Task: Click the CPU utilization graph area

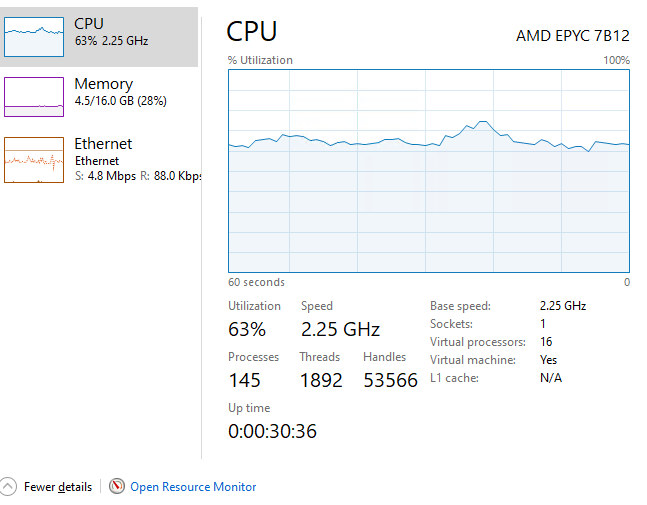Action: point(429,170)
